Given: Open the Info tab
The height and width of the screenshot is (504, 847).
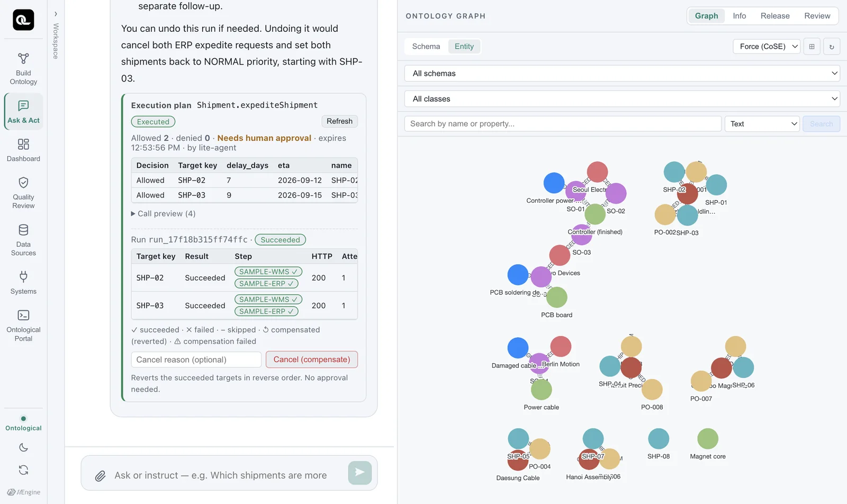Looking at the screenshot, I should (740, 16).
